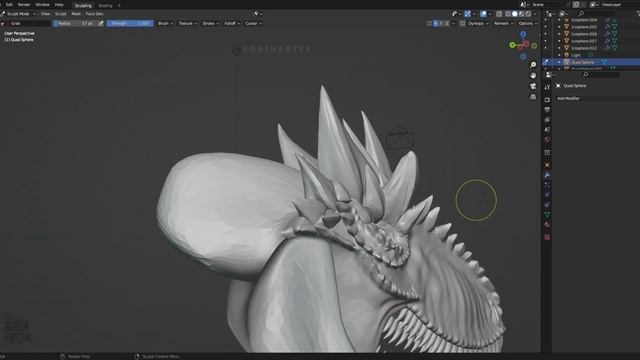640x360 pixels.
Task: Open the Physics properties tab icon
Action: (547, 195)
